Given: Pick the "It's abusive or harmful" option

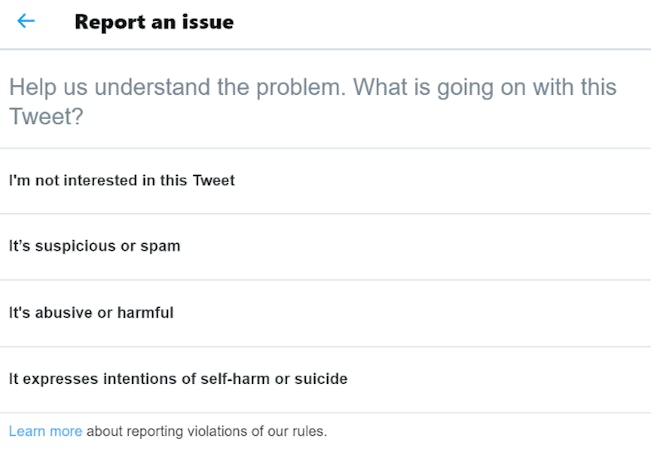Looking at the screenshot, I should [x=91, y=313].
